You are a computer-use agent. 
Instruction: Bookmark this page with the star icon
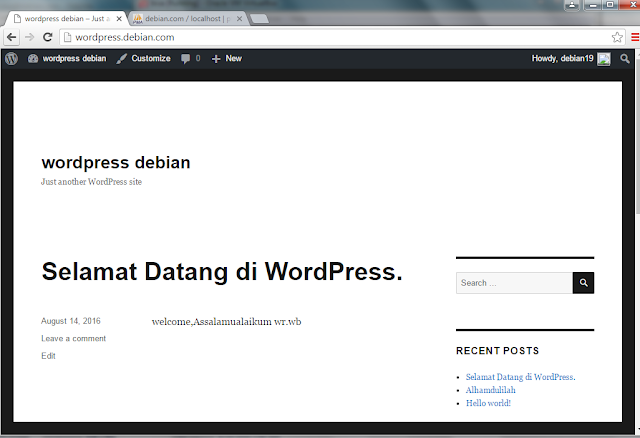pyautogui.click(x=617, y=37)
